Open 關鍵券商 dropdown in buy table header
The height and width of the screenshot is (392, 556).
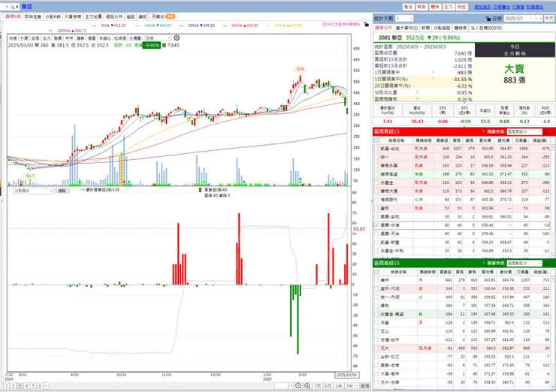[524, 131]
